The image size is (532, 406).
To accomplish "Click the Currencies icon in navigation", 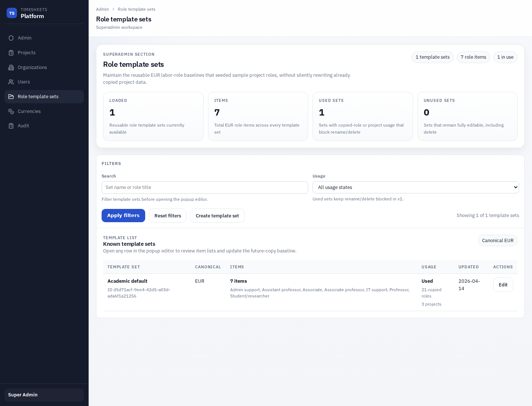I will point(11,111).
